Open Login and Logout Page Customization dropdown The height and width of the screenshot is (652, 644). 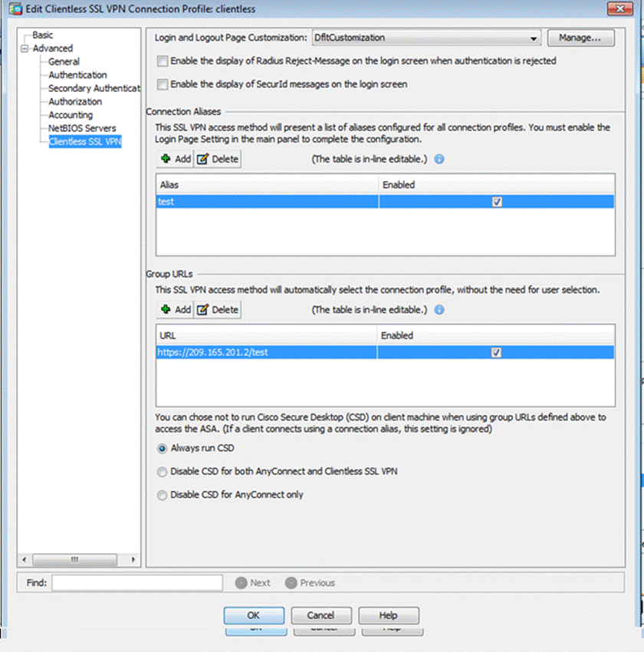[x=534, y=38]
